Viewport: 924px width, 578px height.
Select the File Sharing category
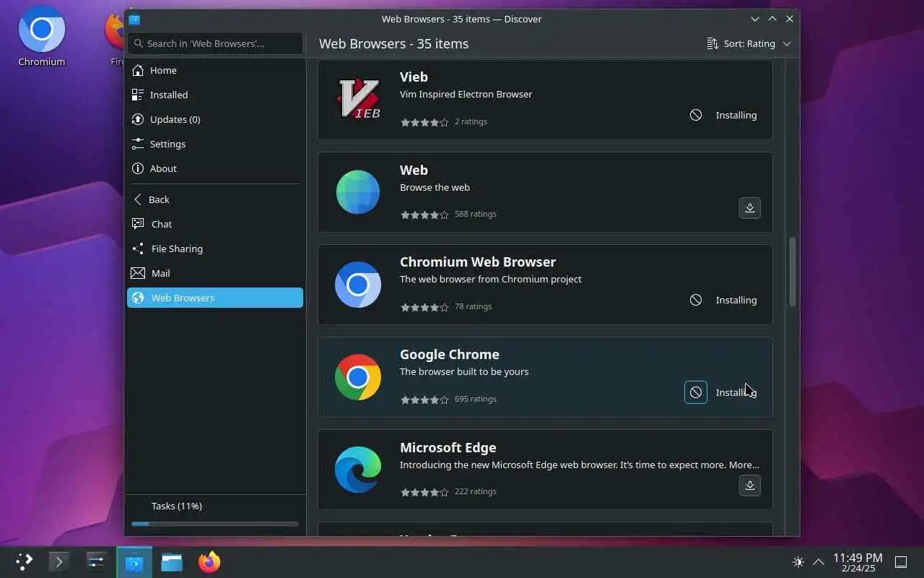215,249
